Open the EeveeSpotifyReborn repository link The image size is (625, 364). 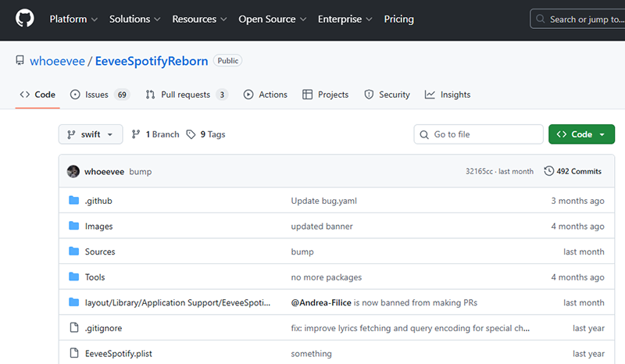tap(152, 61)
